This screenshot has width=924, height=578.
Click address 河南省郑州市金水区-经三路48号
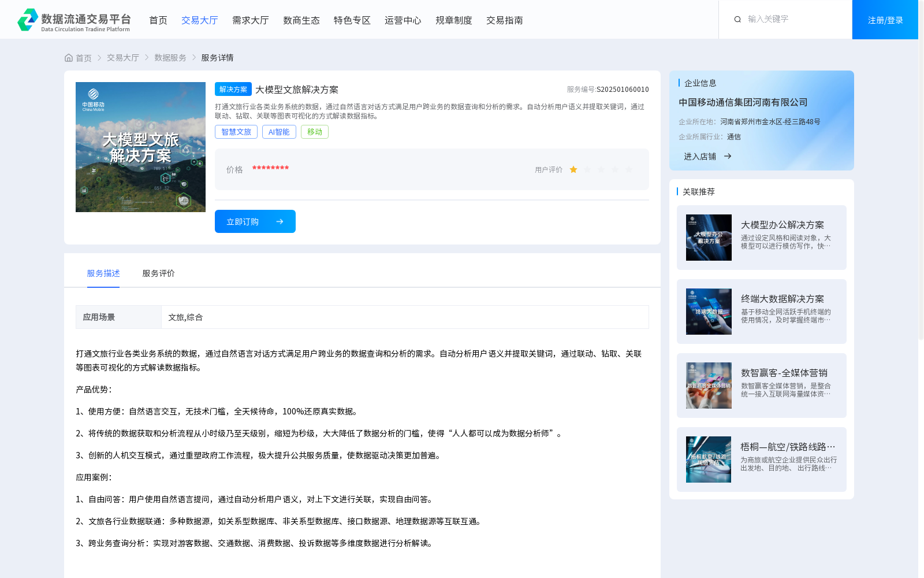(770, 122)
